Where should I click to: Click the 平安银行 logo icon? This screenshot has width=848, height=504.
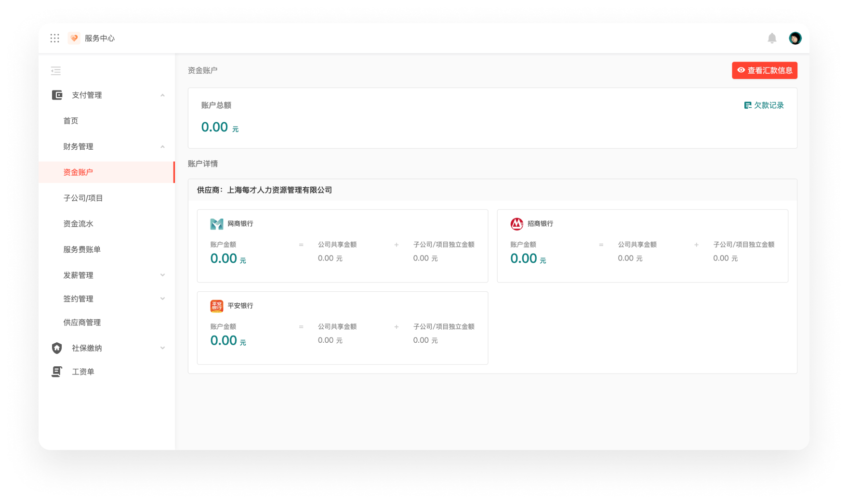(x=217, y=306)
